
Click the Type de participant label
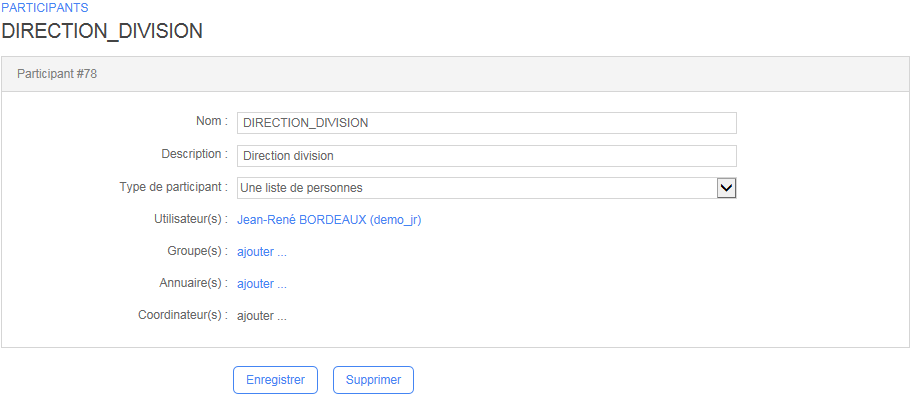point(174,187)
